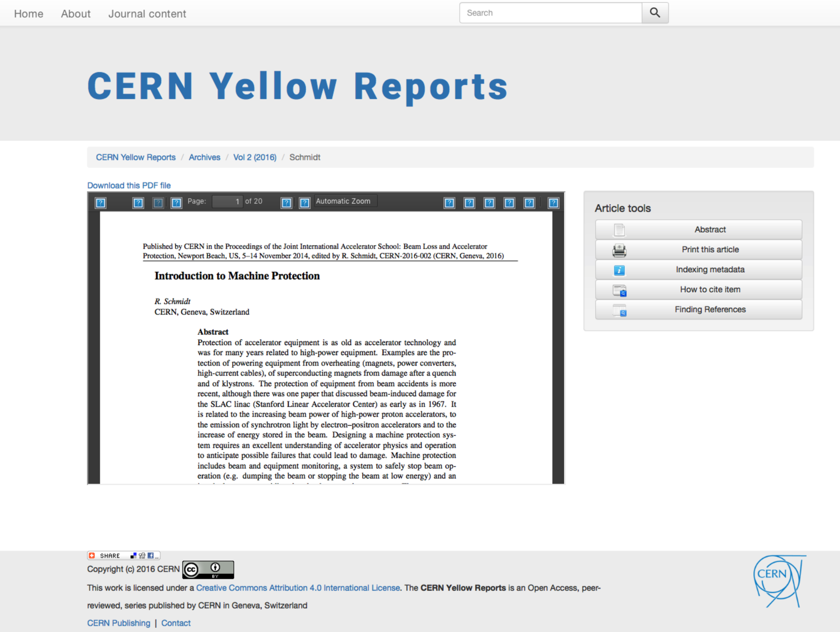This screenshot has width=840, height=632.
Task: Click the PDF zoom out icon
Action: pyautogui.click(x=286, y=203)
